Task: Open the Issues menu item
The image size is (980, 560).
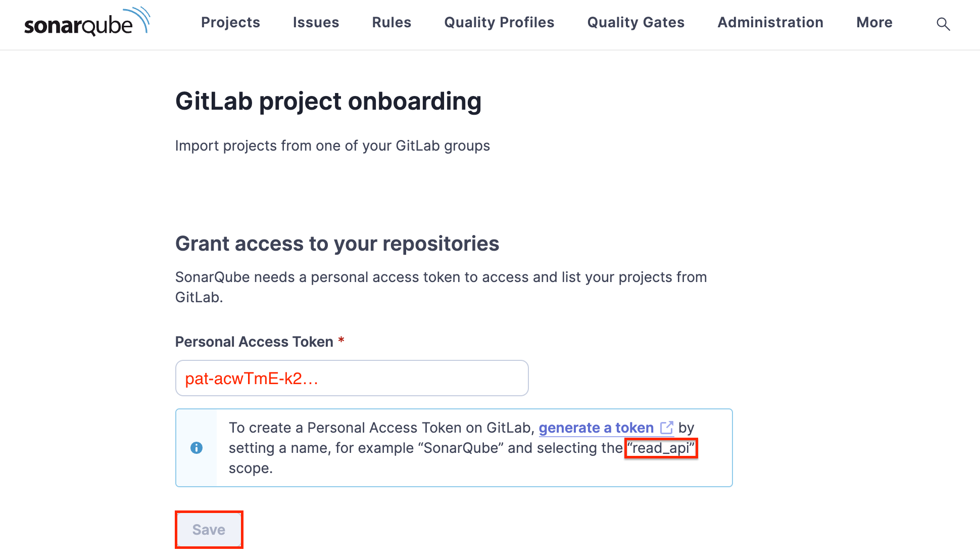Action: (x=316, y=22)
